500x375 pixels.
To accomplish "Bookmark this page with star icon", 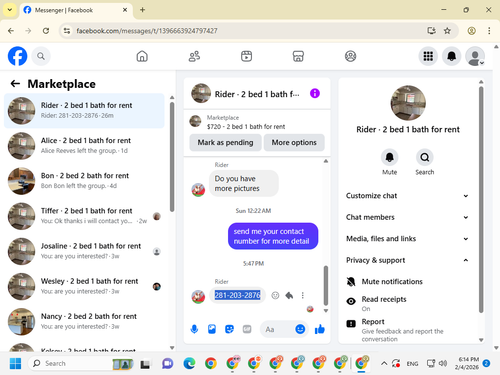I will click(x=447, y=31).
